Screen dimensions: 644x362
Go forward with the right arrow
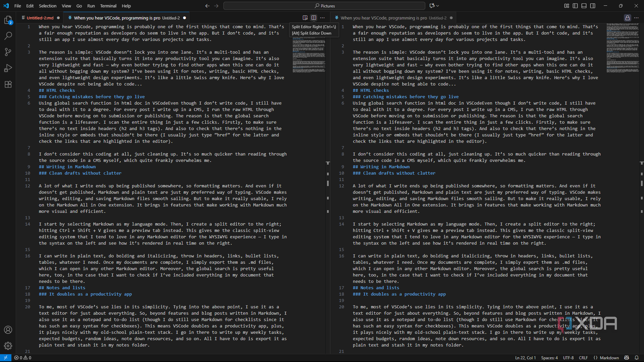pos(216,6)
